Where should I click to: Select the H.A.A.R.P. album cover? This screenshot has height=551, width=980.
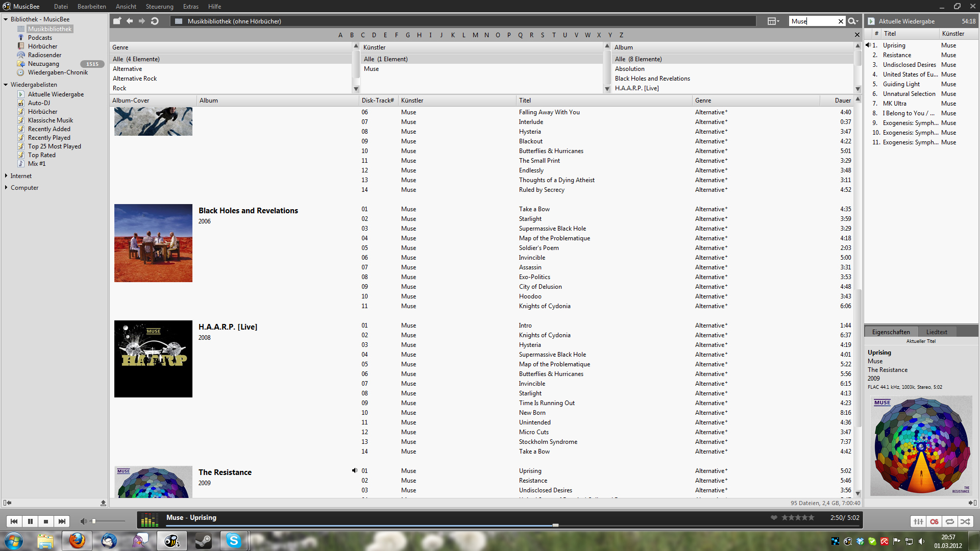(x=153, y=359)
